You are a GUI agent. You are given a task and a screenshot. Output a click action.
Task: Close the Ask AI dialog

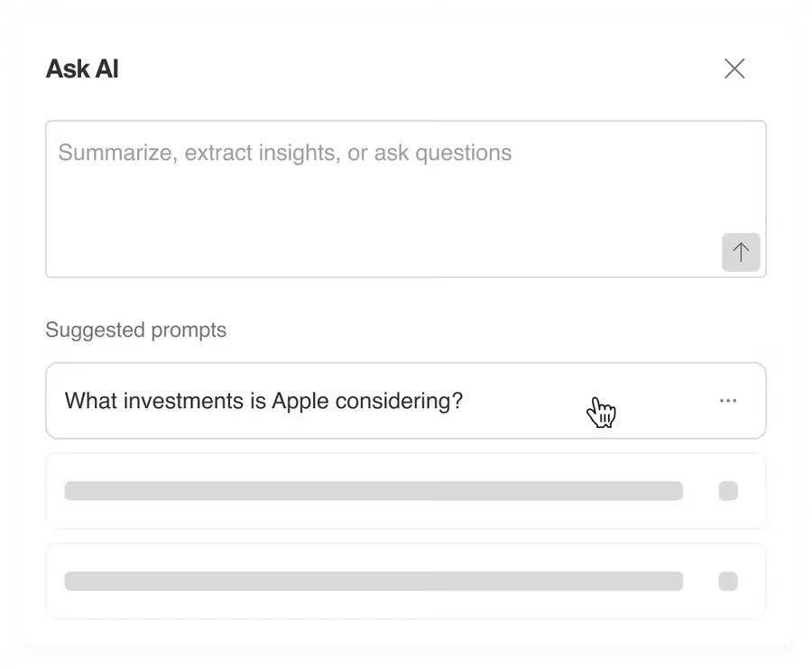734,69
